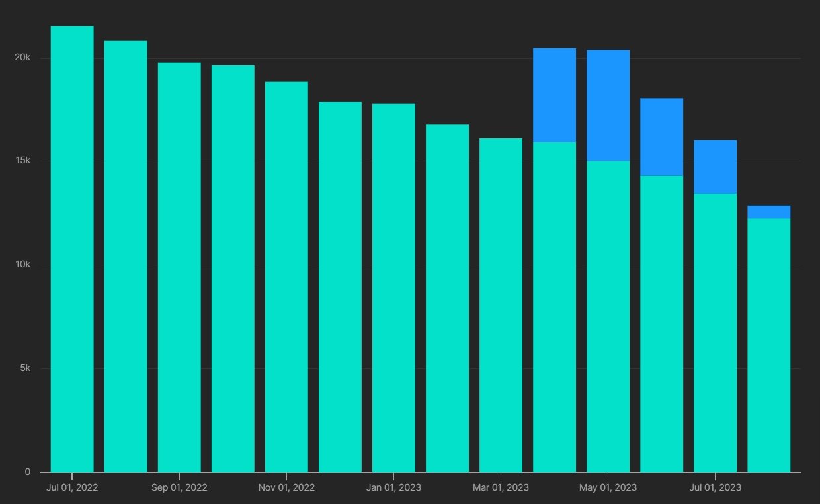This screenshot has height=504, width=820.
Task: Select the 'Sep 01, 2022' axis label
Action: tap(179, 488)
